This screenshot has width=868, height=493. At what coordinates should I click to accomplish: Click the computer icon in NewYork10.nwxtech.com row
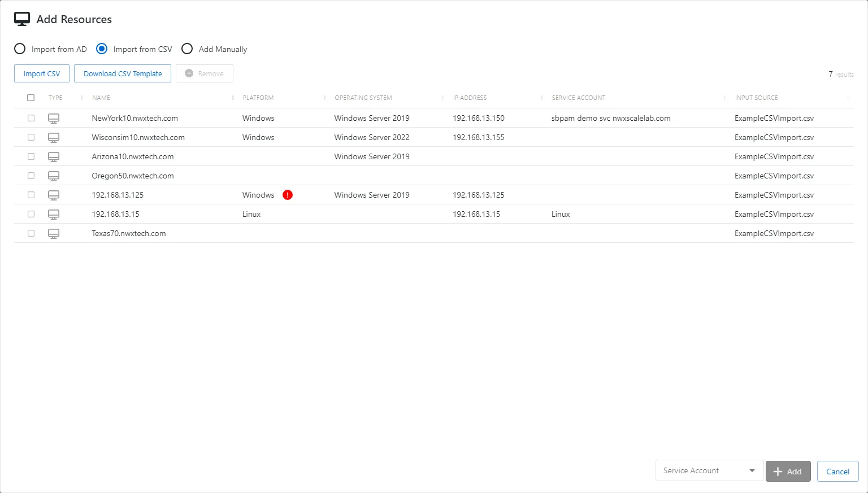(54, 118)
